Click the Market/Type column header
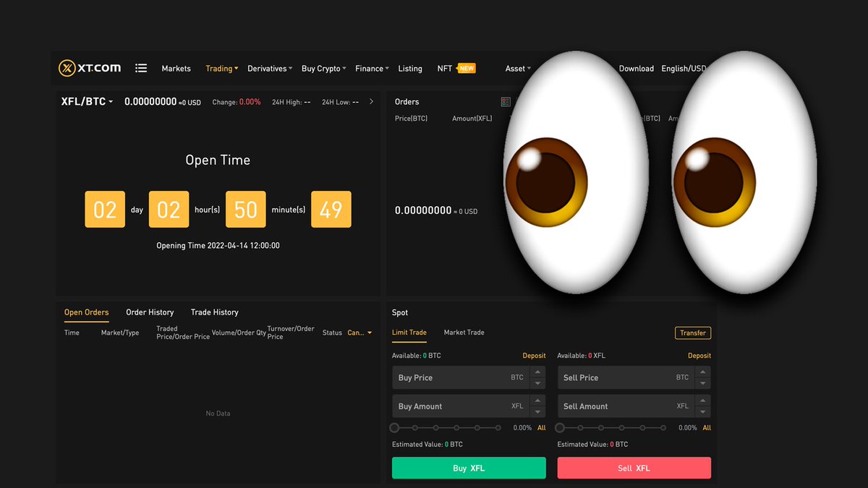The width and height of the screenshot is (868, 488). click(x=120, y=333)
